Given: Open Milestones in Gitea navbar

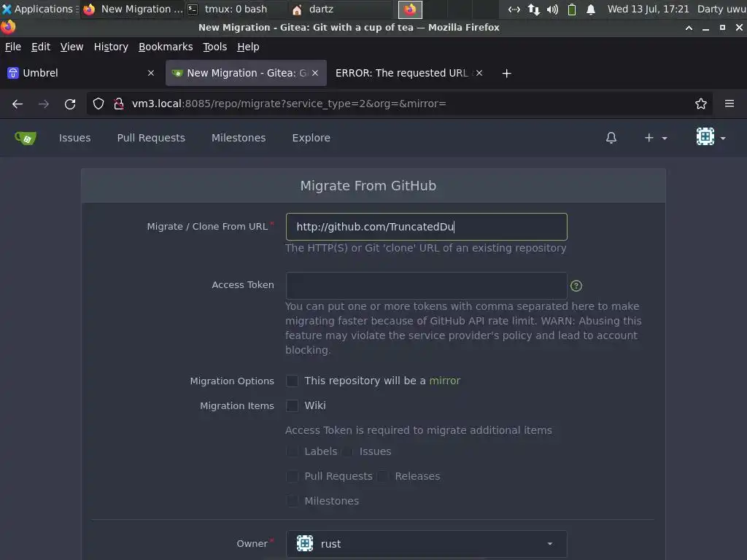Looking at the screenshot, I should click(239, 138).
